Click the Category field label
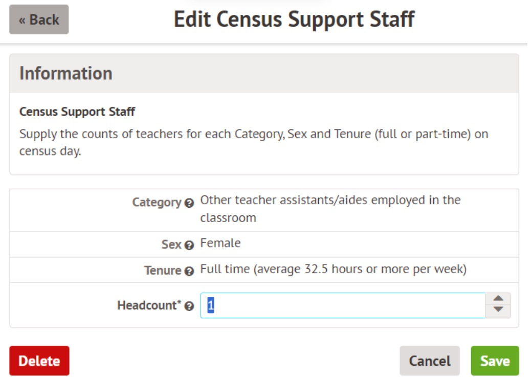This screenshot has height=392, width=532. [157, 203]
